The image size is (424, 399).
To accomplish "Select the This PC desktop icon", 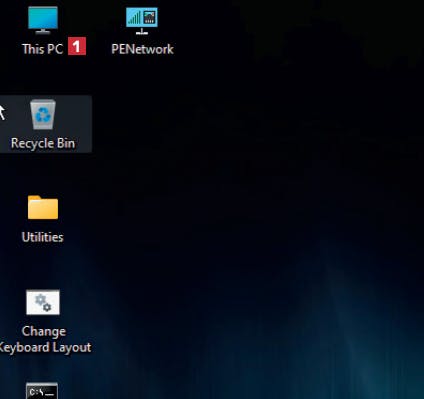I will pyautogui.click(x=43, y=20).
